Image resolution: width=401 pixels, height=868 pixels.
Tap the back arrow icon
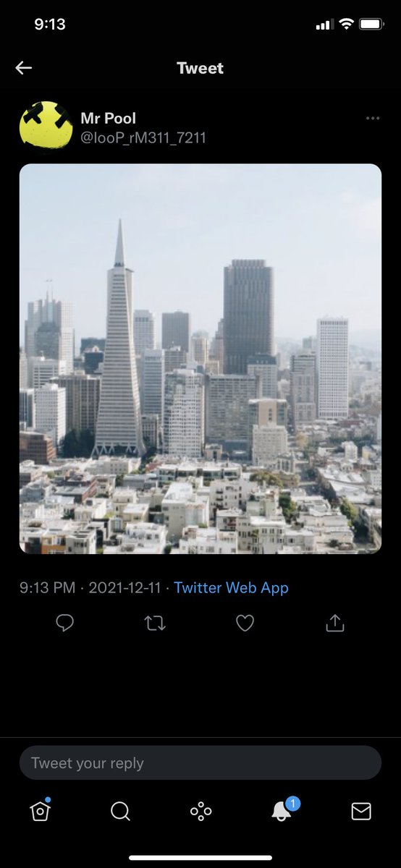[24, 68]
